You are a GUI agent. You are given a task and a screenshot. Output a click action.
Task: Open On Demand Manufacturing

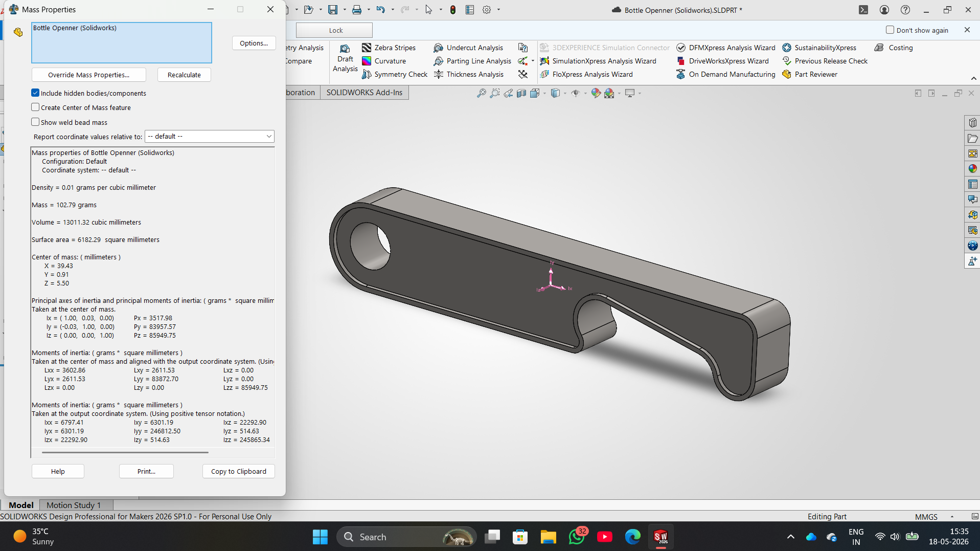(x=725, y=74)
